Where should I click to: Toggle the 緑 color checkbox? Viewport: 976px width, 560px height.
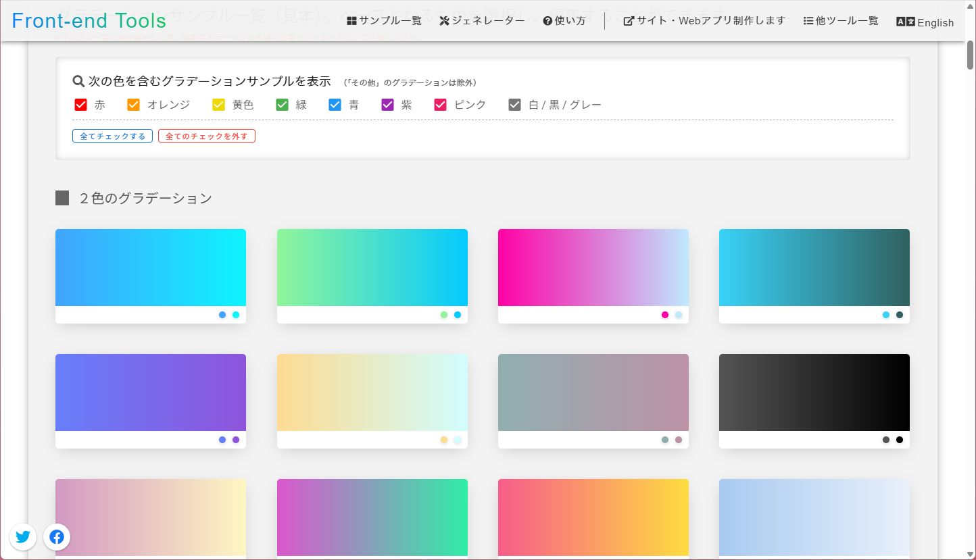283,105
